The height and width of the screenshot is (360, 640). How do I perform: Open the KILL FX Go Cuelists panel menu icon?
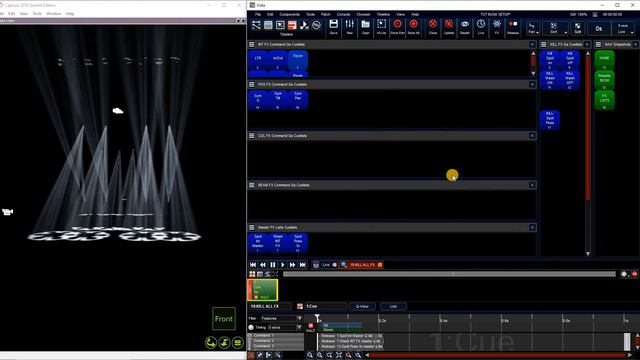point(544,44)
